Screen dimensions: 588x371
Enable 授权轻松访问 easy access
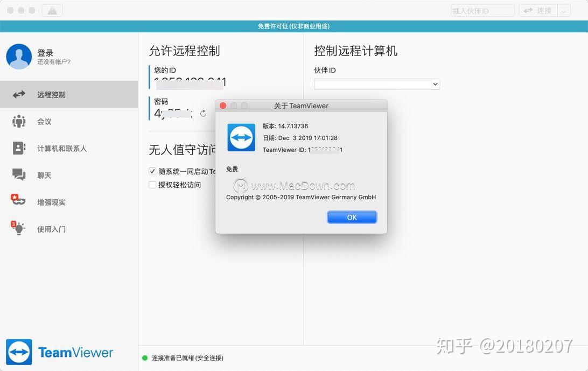tap(152, 185)
